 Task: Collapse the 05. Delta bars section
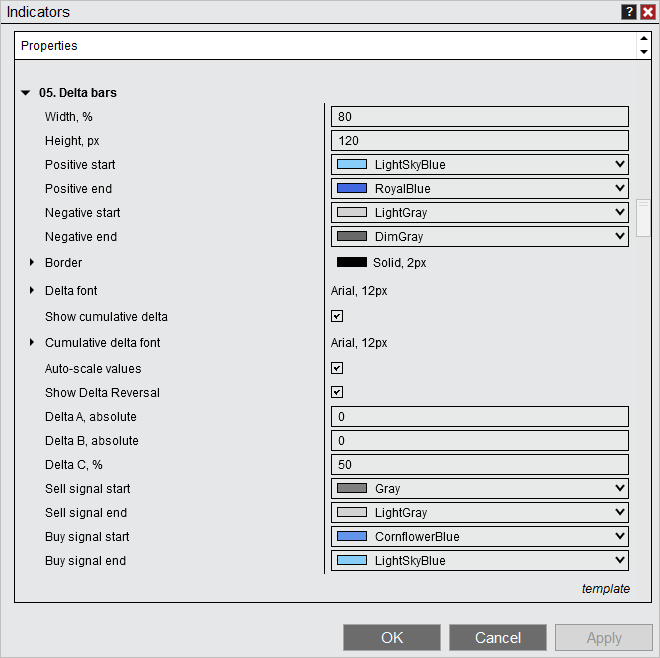[26, 93]
